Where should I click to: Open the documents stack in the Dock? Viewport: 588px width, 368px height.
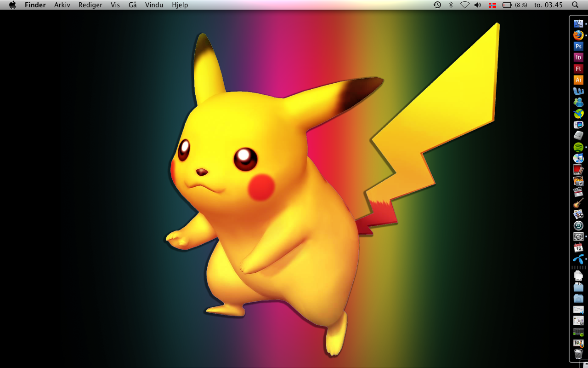click(x=578, y=276)
